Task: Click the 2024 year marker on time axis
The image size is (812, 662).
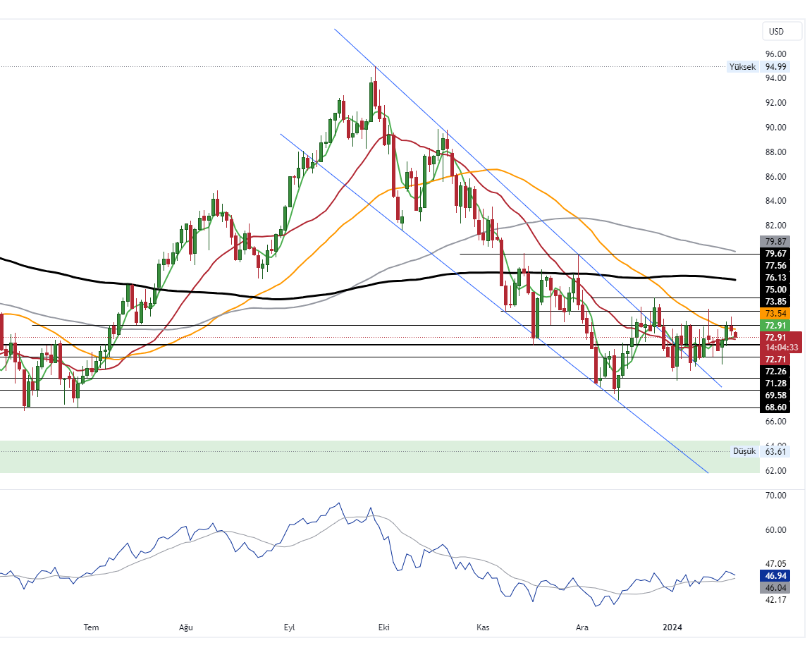Action: click(x=672, y=627)
